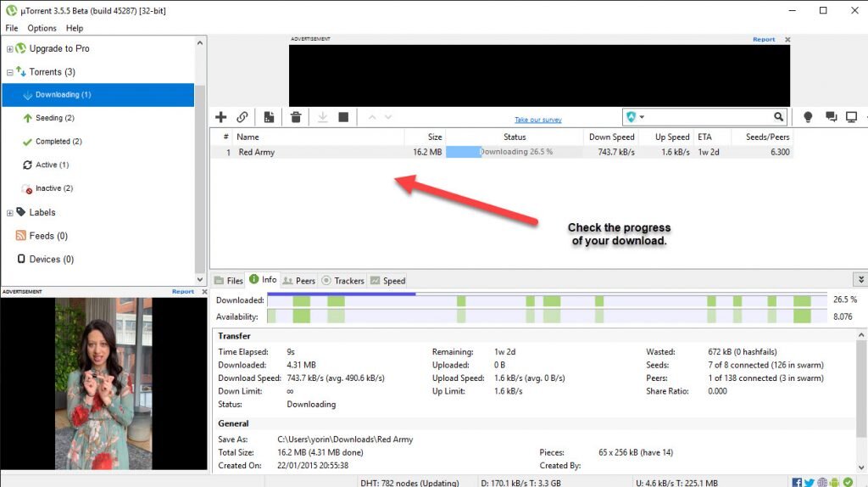This screenshot has height=487, width=868.
Task: Click the Add Torrent plus icon
Action: [x=221, y=117]
